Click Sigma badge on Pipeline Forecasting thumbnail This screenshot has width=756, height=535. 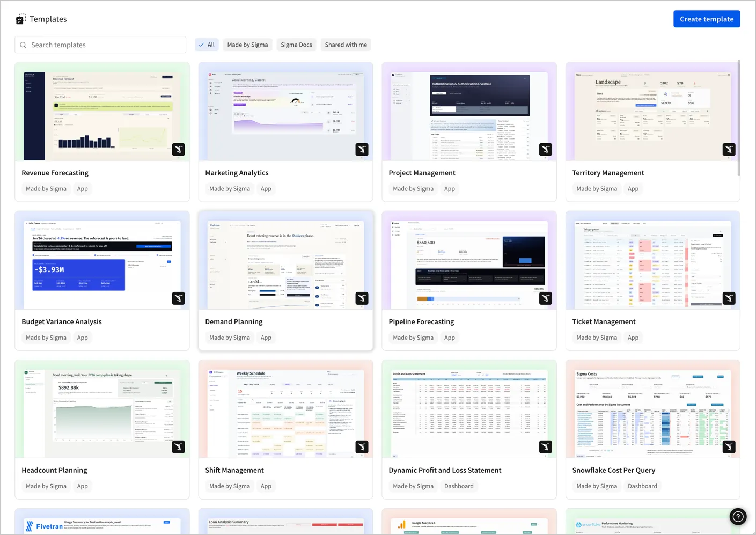(x=546, y=298)
